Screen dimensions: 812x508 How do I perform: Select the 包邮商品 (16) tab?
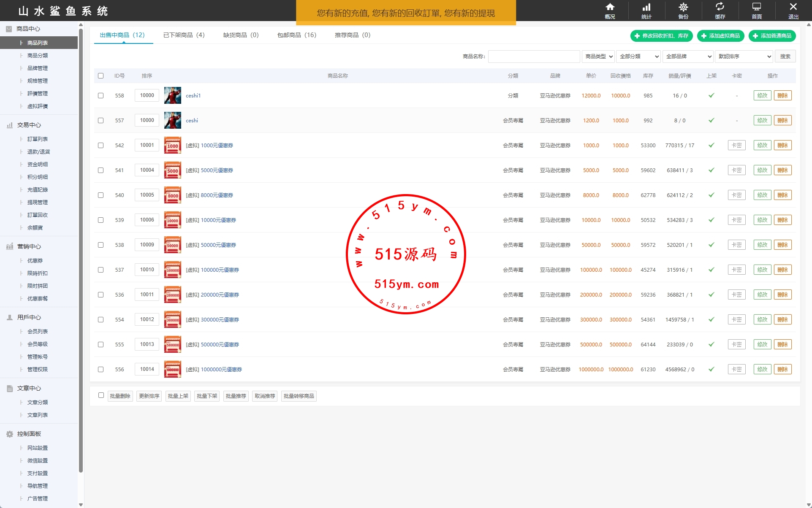tap(296, 35)
